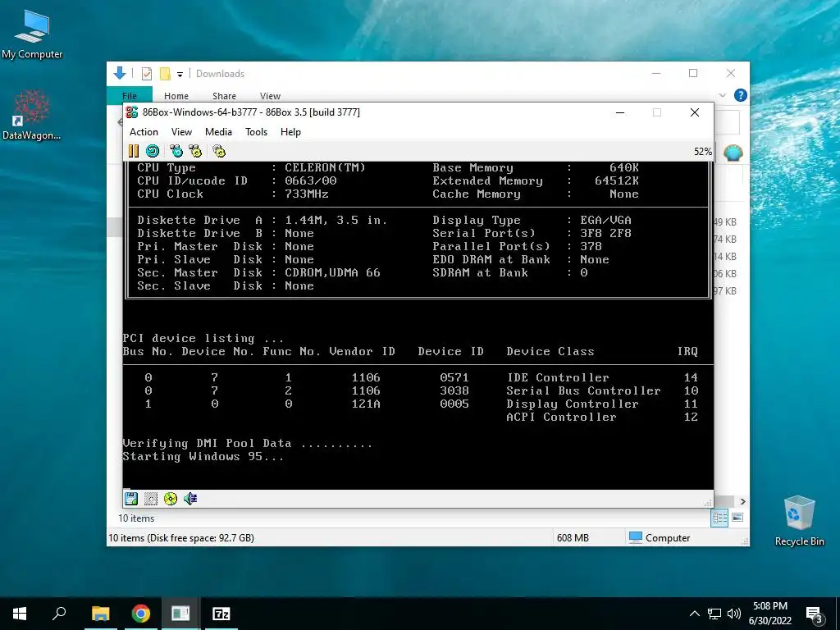Click the 'CDROM,UDMA 66' Sec. Master Disk value
This screenshot has width=840, height=630.
332,272
